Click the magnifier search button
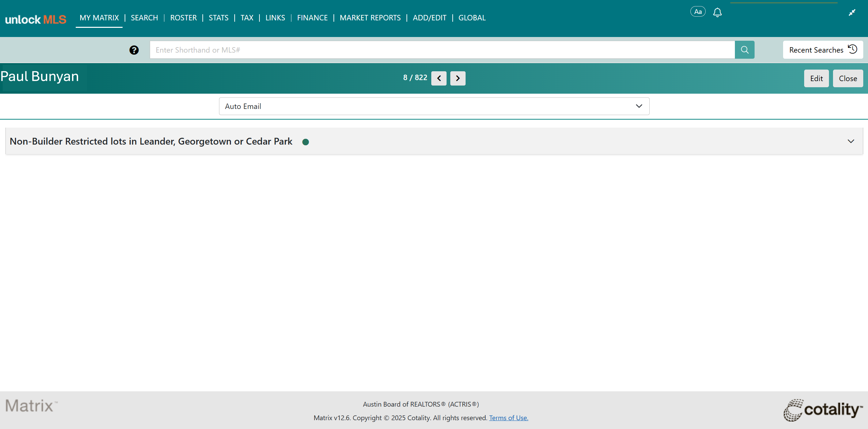Image resolution: width=868 pixels, height=429 pixels. [745, 50]
